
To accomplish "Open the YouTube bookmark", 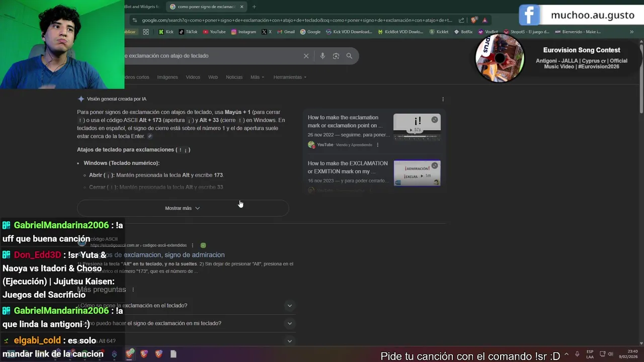I will click(x=214, y=32).
